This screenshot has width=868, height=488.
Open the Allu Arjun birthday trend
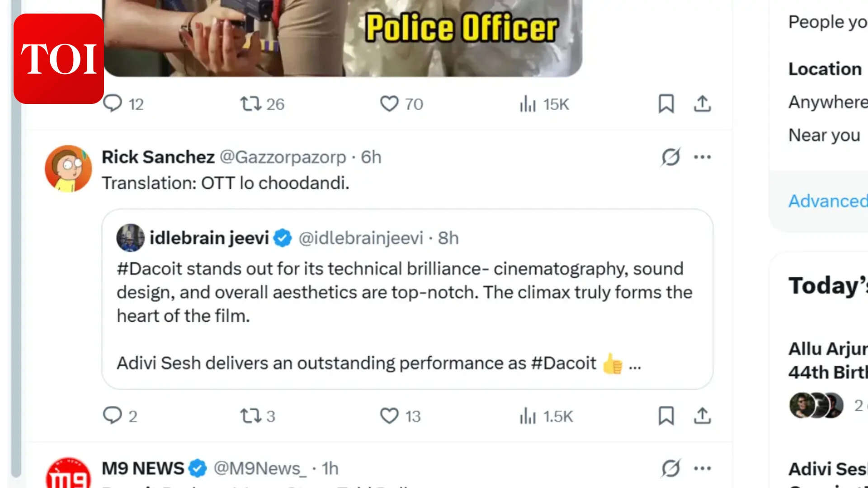[x=827, y=360]
